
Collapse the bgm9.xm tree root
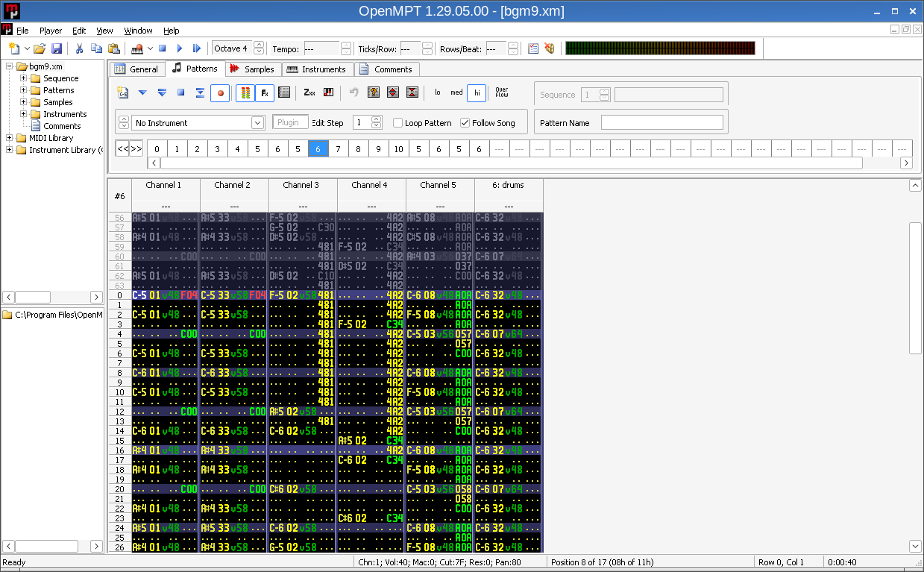[10, 66]
